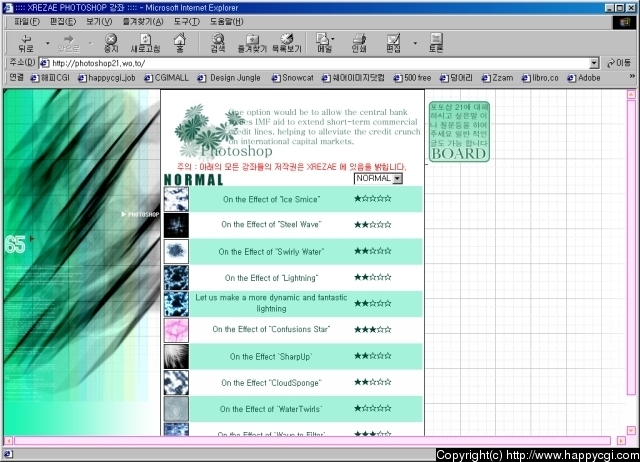
Task: Open the 도구(T) menu
Action: [x=187, y=22]
